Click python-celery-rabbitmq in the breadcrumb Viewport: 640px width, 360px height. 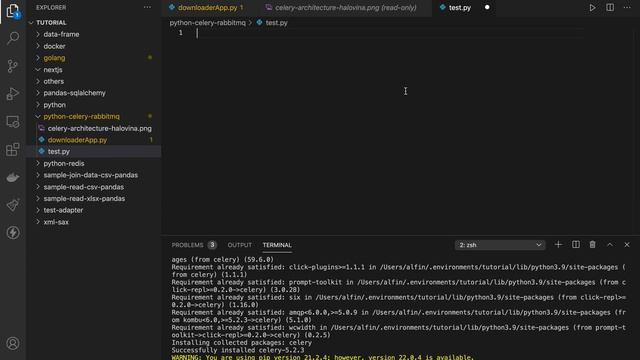point(207,23)
